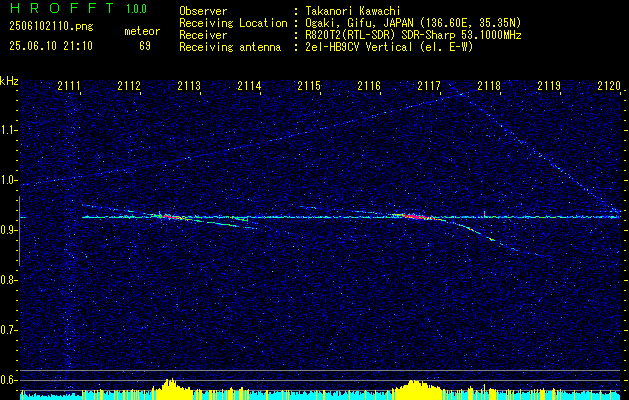Click the date 25.06.10 21:10
This screenshot has height=400, width=629.
[x=51, y=46]
